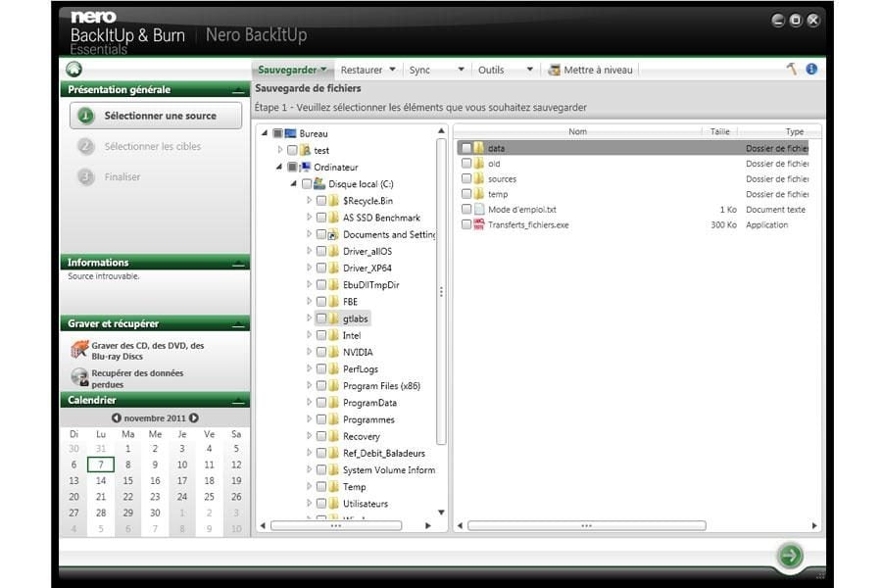Click the Bureau desktop icon
882x588 pixels.
pyautogui.click(x=290, y=133)
